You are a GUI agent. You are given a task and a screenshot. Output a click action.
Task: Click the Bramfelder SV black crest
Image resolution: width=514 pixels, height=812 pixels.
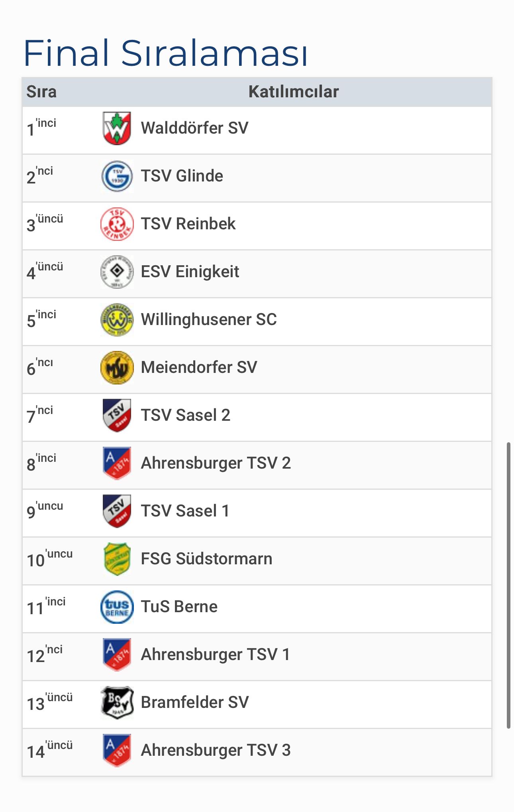point(117,703)
